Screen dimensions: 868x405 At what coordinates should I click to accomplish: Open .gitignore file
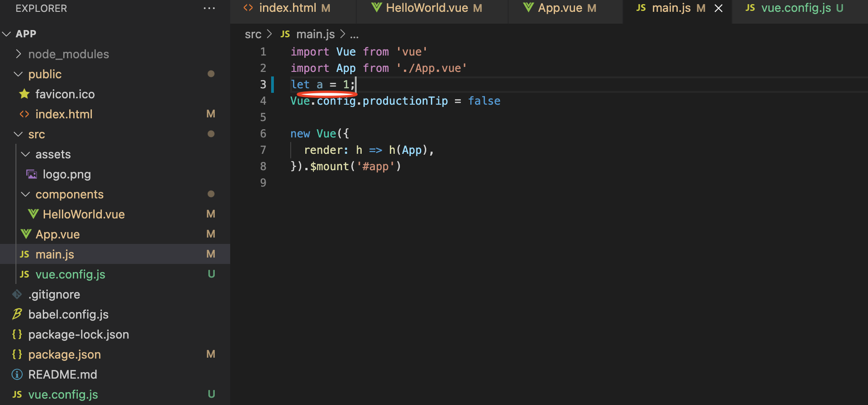pos(54,295)
